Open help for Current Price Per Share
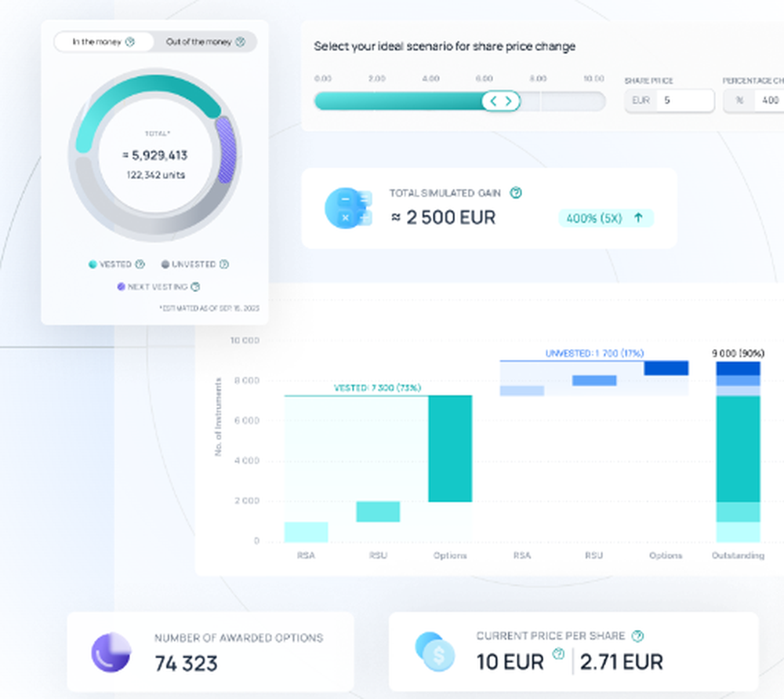784x699 pixels. click(637, 636)
